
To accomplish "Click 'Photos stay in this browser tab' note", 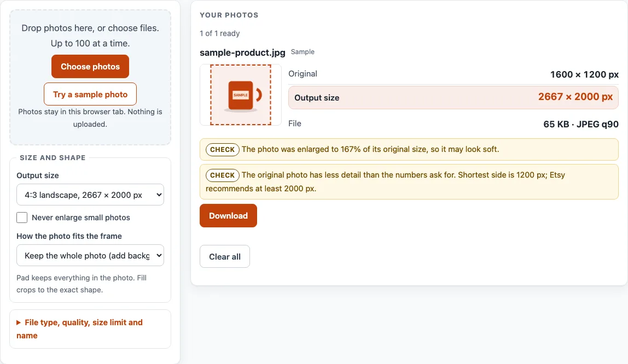I will click(90, 118).
